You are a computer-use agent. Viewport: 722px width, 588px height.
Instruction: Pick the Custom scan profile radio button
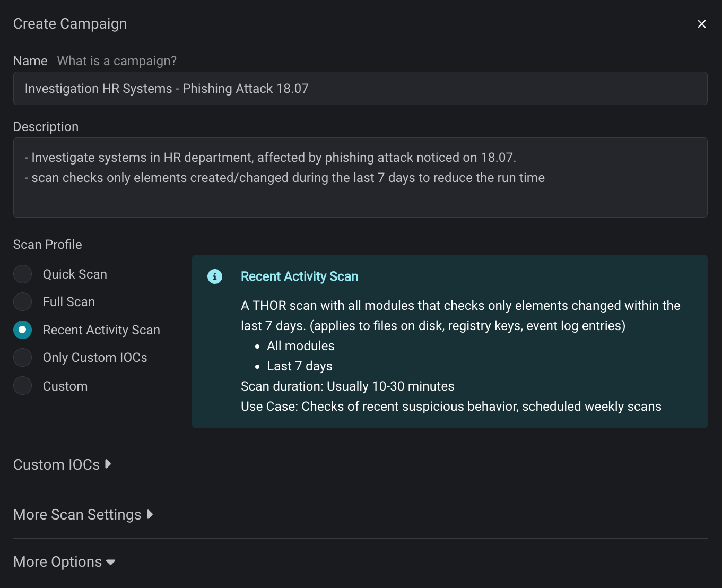pos(22,386)
